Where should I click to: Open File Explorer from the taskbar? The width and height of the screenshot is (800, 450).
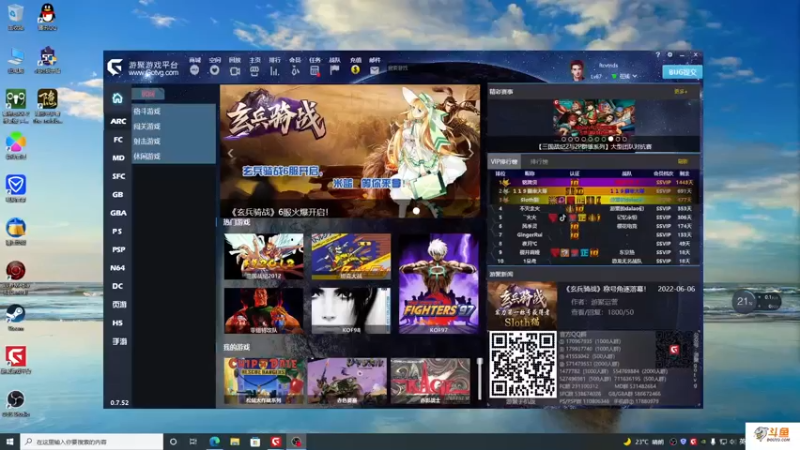pyautogui.click(x=235, y=441)
